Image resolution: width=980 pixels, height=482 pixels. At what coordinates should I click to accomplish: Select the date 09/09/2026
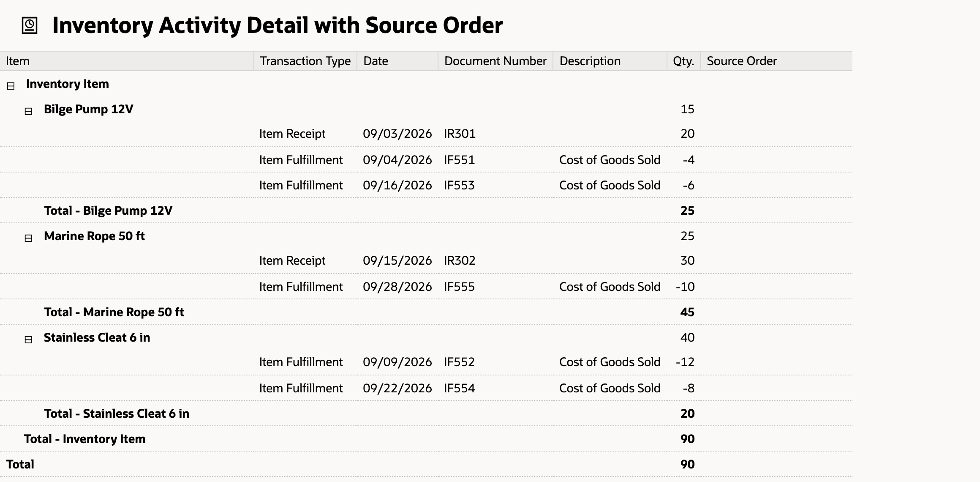tap(397, 362)
